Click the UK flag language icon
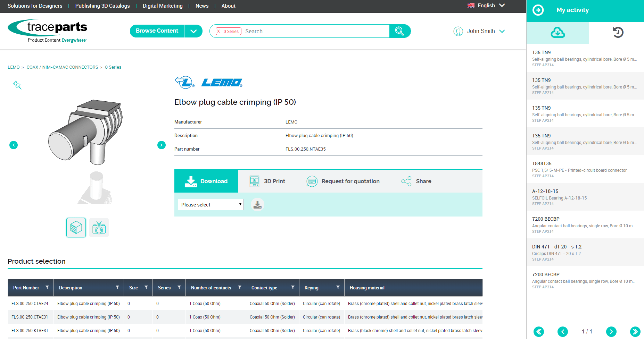The image size is (644, 339). click(471, 6)
